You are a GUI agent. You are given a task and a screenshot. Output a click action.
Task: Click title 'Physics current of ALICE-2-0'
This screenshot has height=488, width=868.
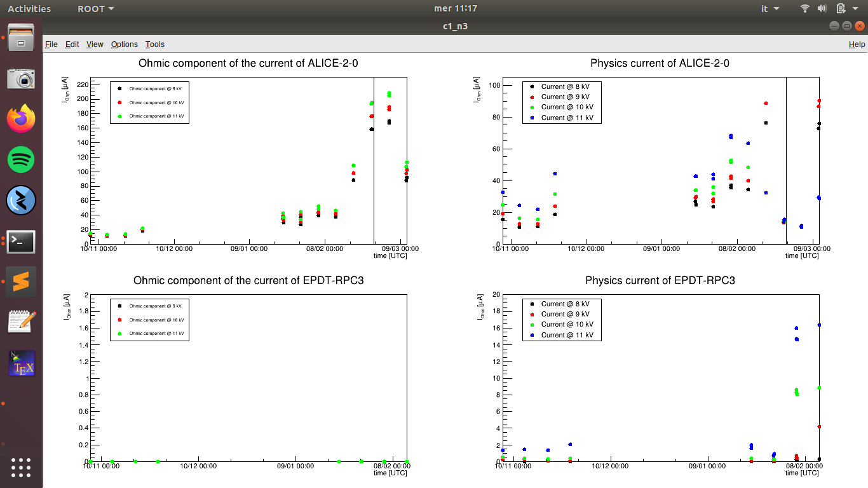[660, 63]
